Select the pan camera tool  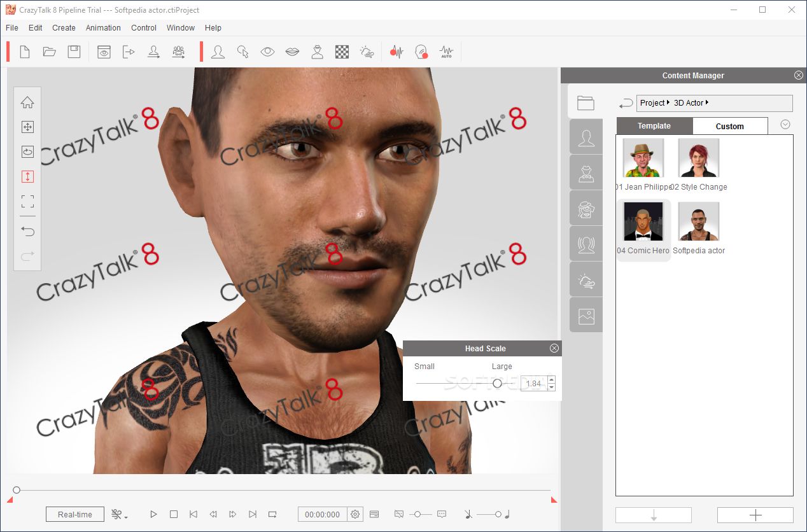tap(27, 127)
